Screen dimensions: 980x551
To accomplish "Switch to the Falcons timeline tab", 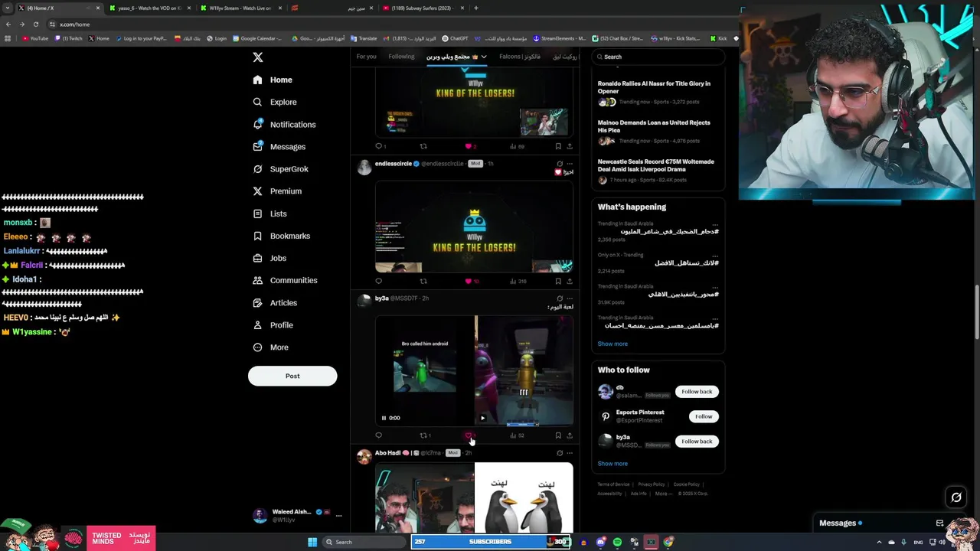I will 520,57.
